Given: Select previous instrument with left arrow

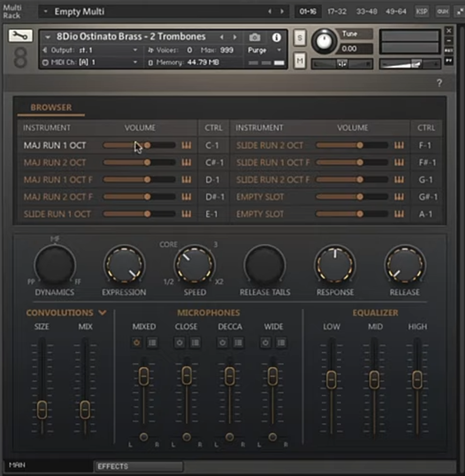Looking at the screenshot, I should [222, 37].
